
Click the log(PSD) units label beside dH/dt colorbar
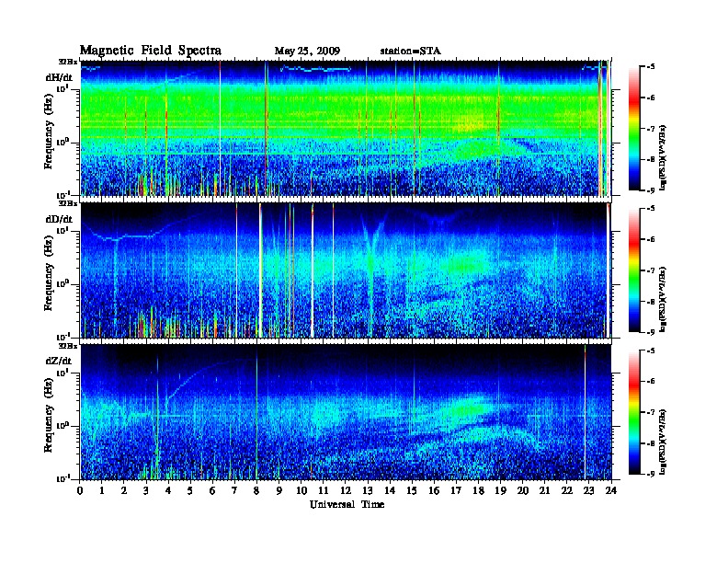664,158
